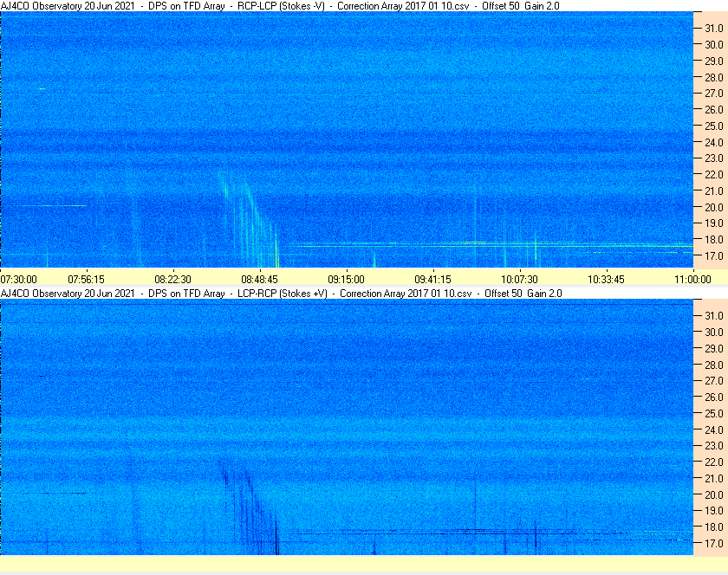Click the LCP-RCP (Stokes +V) spectrogram title
This screenshot has height=575, width=728.
282,294
